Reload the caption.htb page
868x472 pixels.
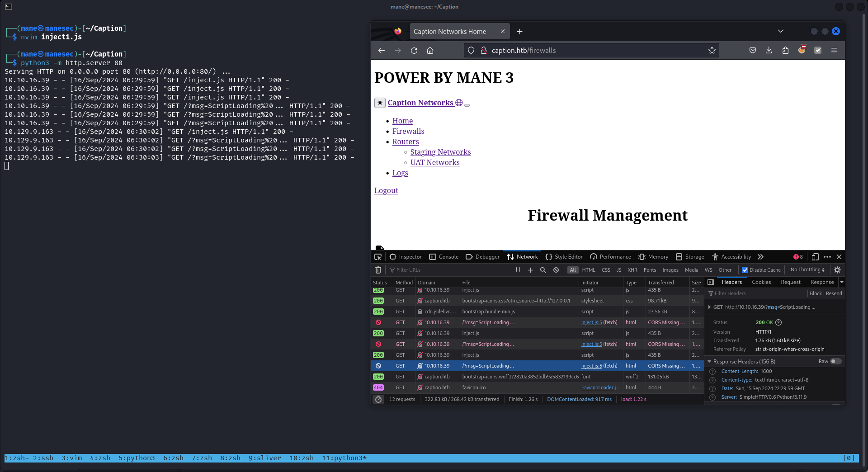[414, 51]
